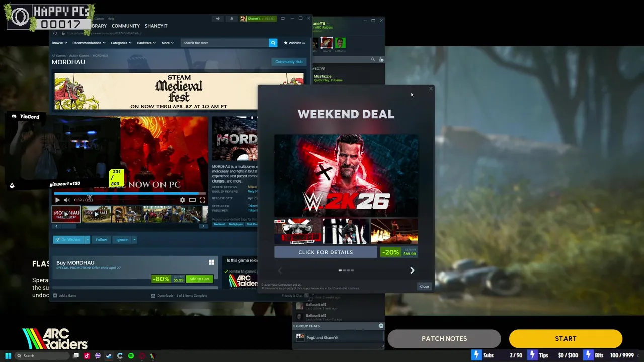Open the Downloads status icon

tap(153, 296)
